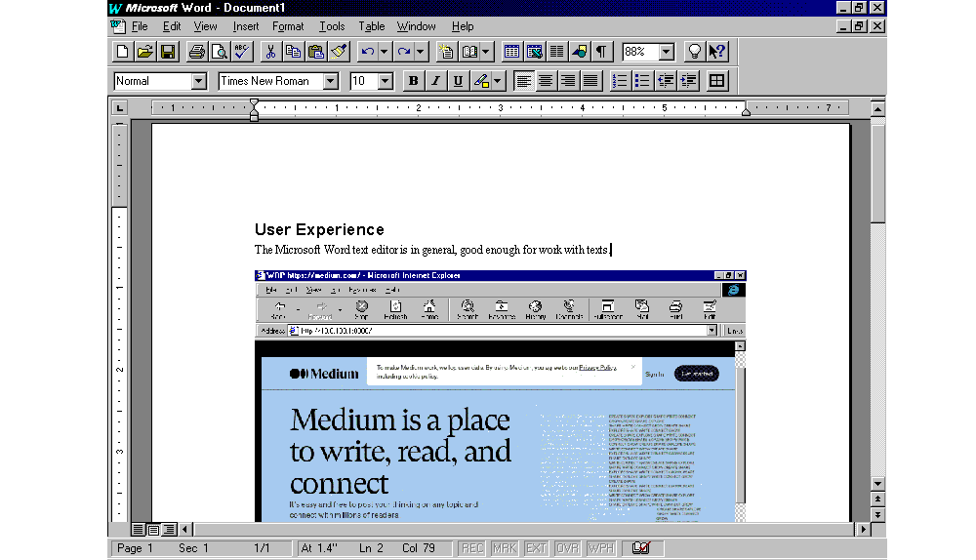
Task: Toggle Italic formatting
Action: (x=435, y=81)
